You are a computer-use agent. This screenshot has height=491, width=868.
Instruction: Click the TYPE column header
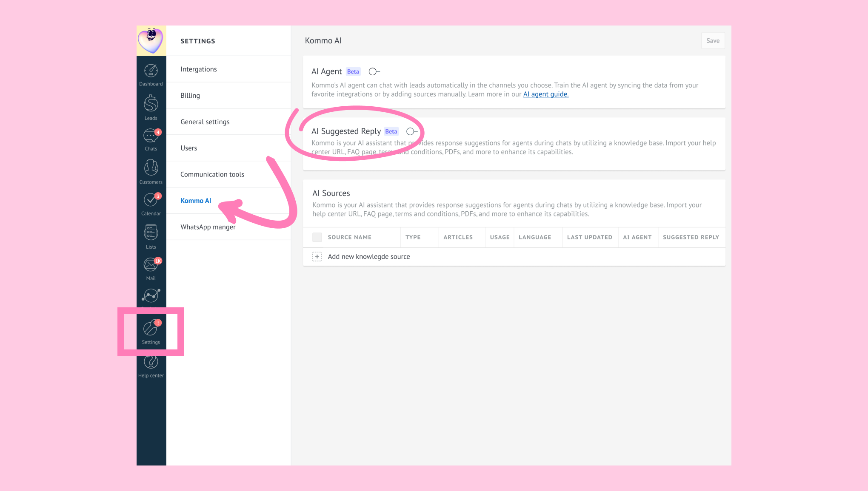[x=413, y=237]
